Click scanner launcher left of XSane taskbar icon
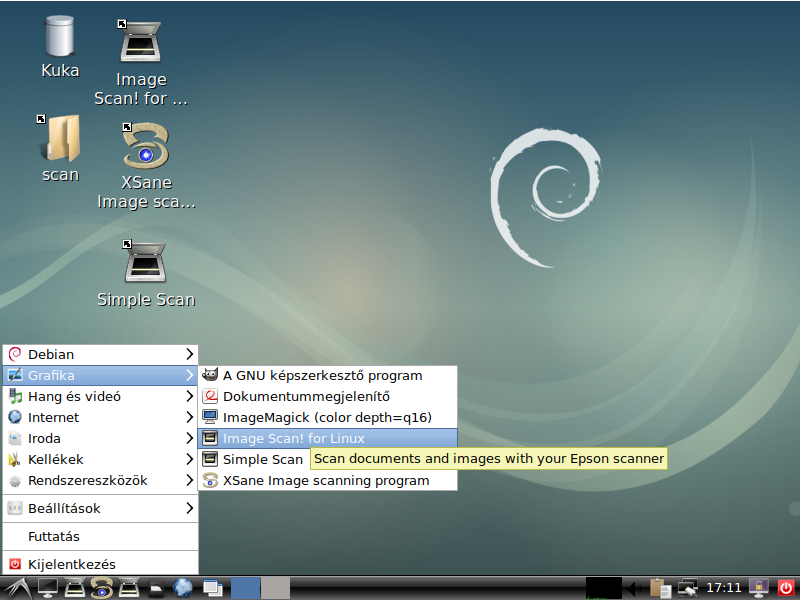The image size is (800, 600). 75,588
